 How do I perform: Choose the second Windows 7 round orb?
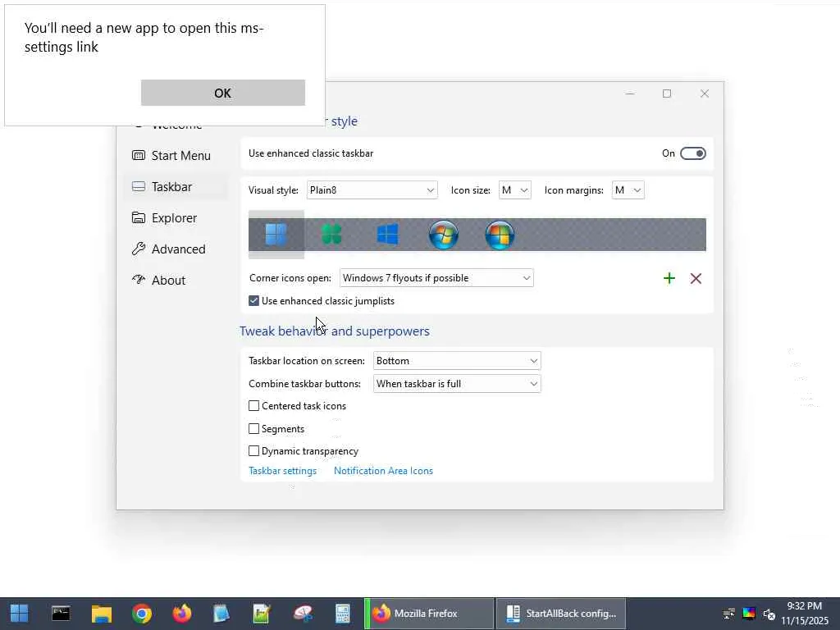(x=500, y=235)
